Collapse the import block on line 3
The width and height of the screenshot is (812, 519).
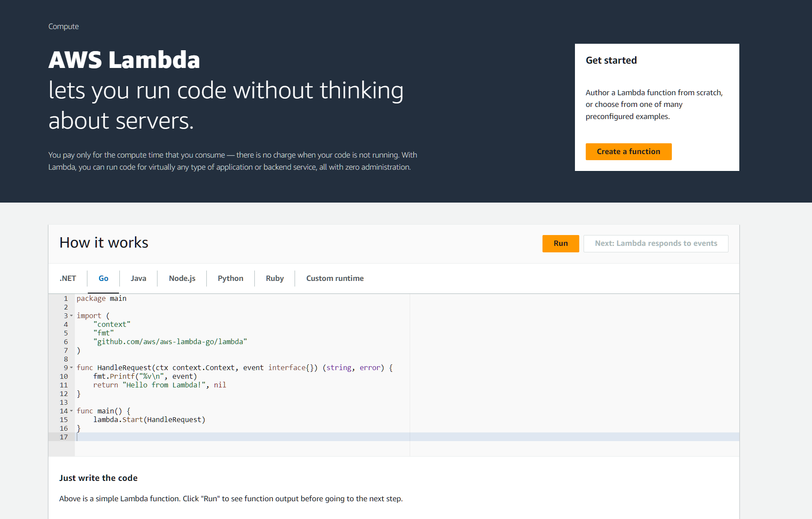[71, 316]
